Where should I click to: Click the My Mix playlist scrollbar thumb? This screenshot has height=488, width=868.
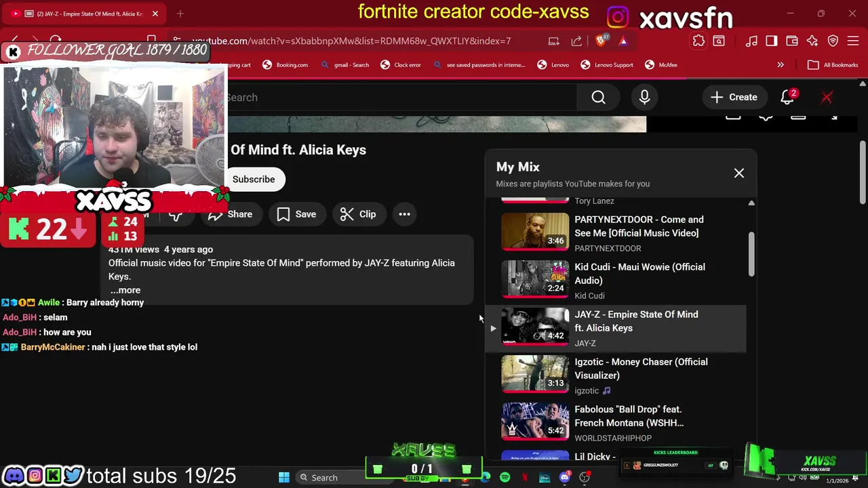point(751,254)
